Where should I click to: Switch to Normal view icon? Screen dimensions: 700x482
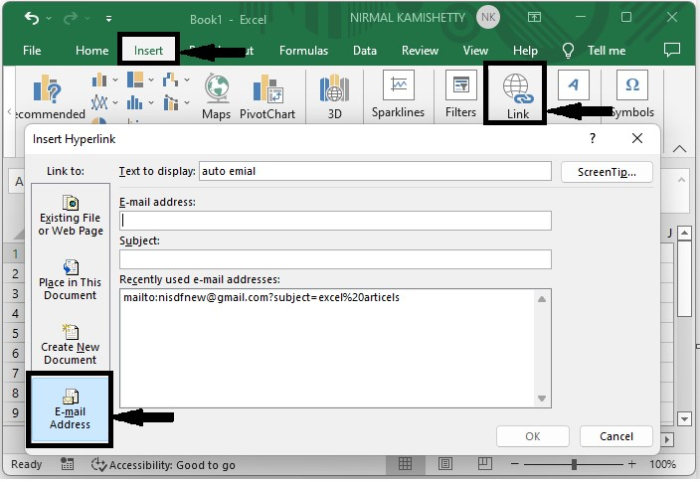click(405, 464)
